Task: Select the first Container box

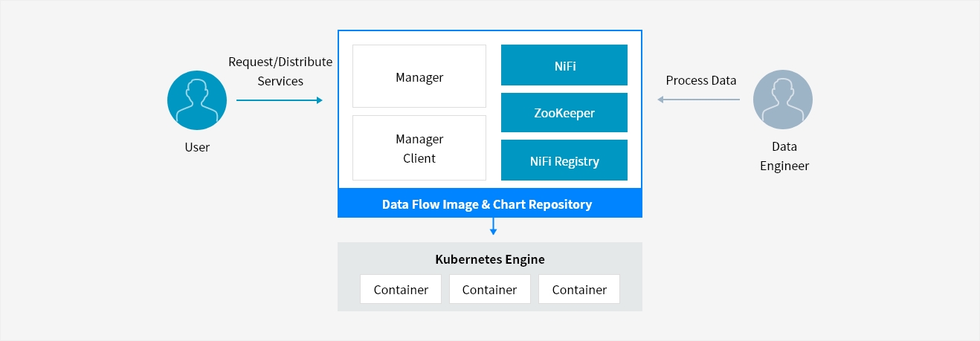Action: coord(401,290)
